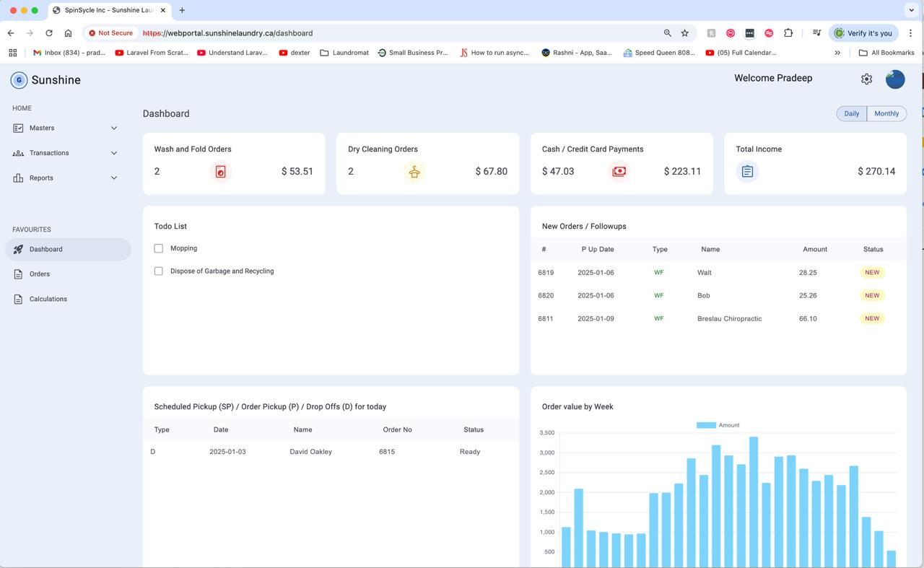Bookmark this page with star icon
The width and height of the screenshot is (924, 568).
(684, 33)
